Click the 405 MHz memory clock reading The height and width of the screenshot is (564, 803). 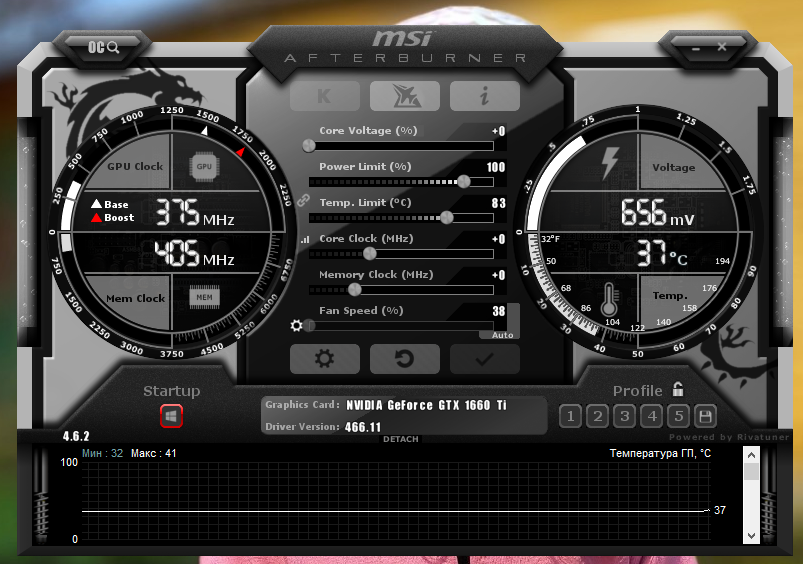[194, 253]
